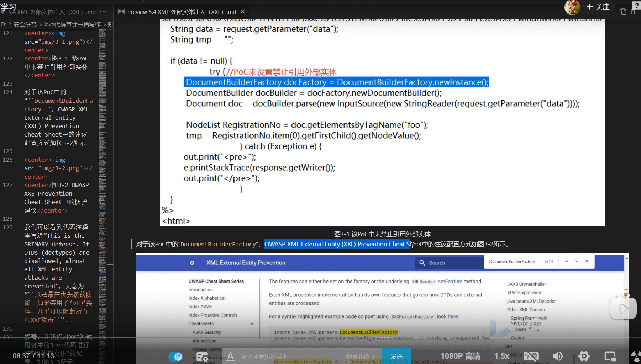
Task: Click XML External Entity Prevention page title
Action: 246,263
